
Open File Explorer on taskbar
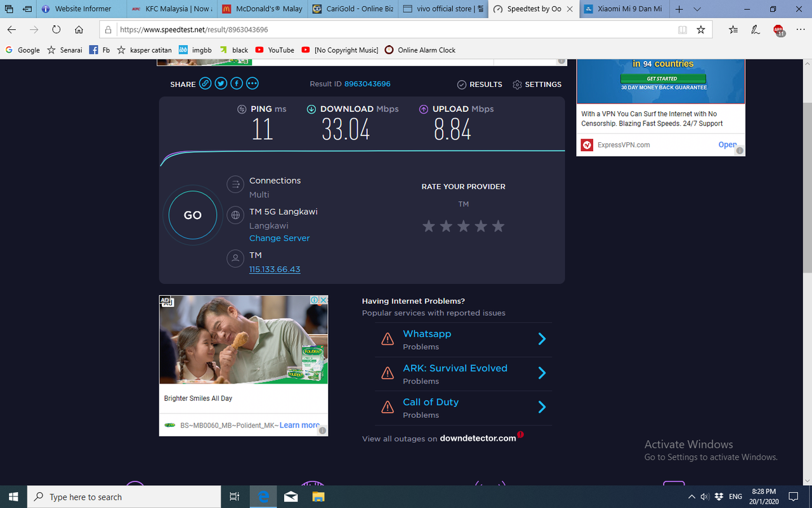click(x=318, y=497)
